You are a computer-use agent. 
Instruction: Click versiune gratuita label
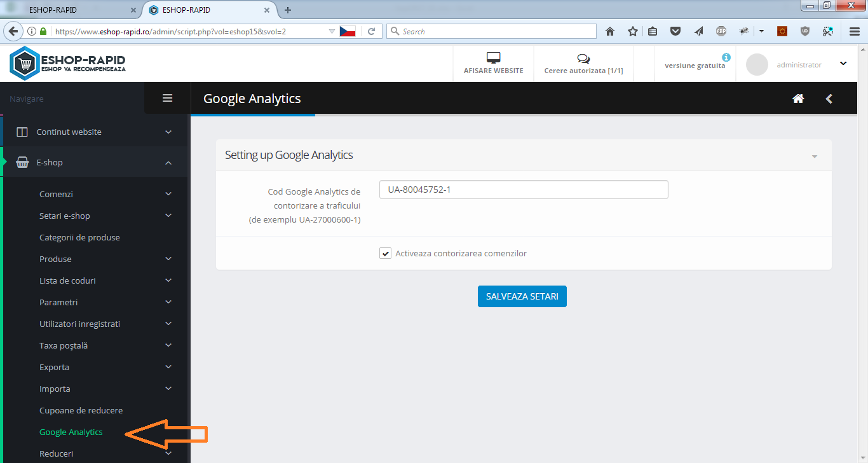click(695, 66)
